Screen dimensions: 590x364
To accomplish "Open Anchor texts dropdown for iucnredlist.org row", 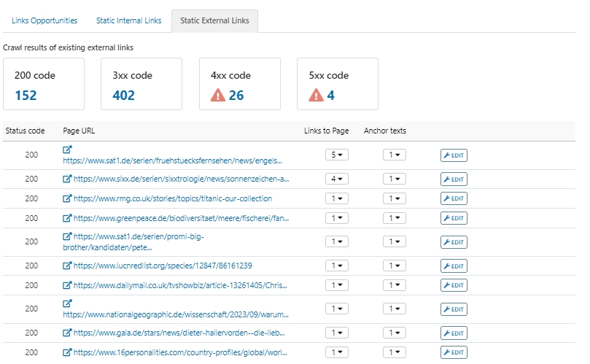I will point(395,266).
